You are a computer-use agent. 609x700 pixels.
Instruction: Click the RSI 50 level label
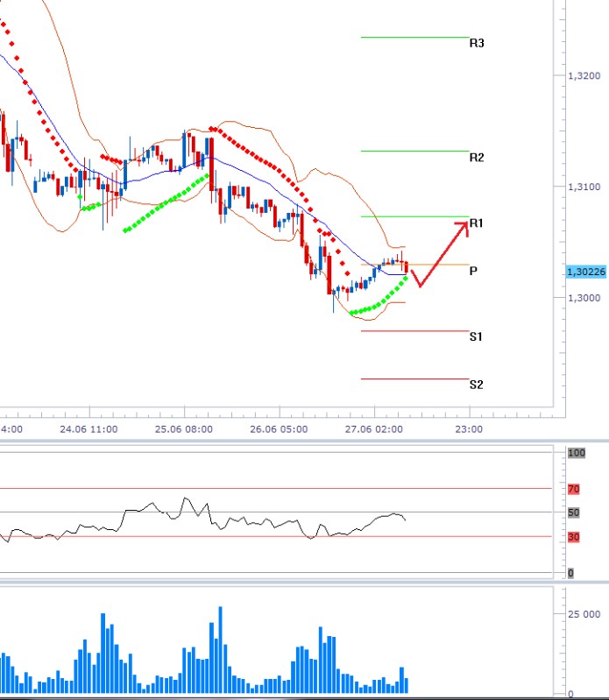tap(574, 513)
